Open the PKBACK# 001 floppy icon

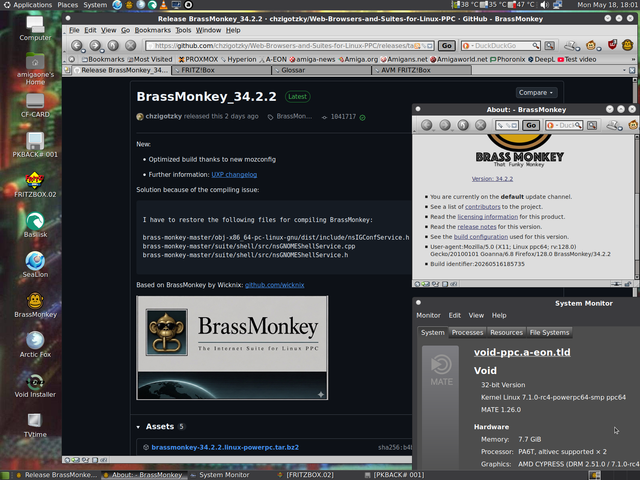click(35, 145)
